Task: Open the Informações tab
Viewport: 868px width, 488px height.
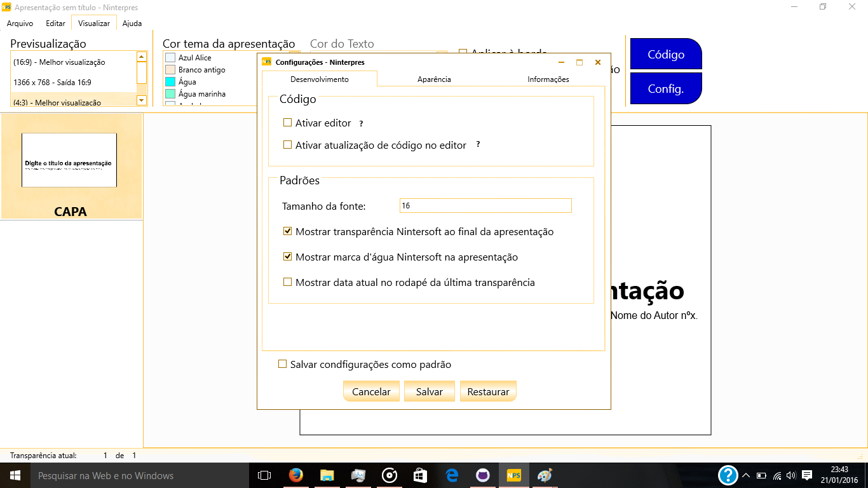Action: tap(548, 79)
